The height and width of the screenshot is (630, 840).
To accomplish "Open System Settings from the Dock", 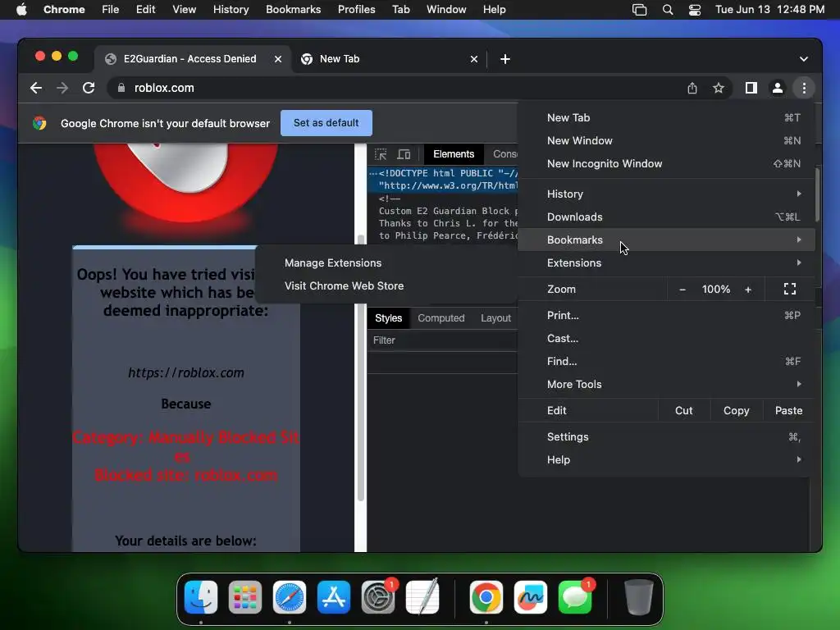I will point(378,597).
